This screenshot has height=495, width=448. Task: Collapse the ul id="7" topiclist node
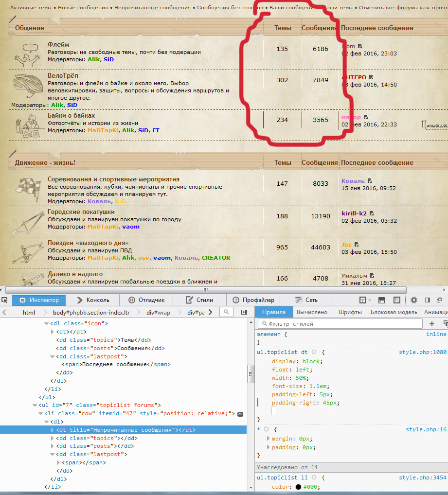click(x=35, y=405)
